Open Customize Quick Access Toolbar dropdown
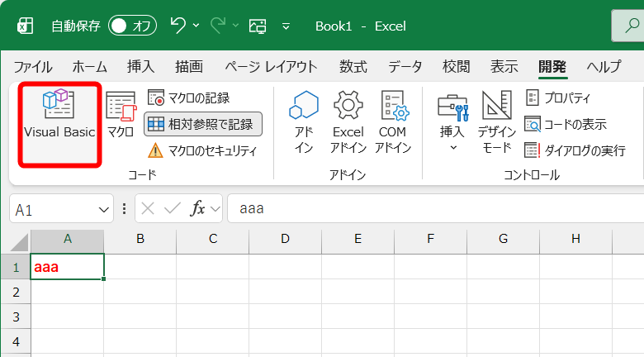The width and height of the screenshot is (644, 357). 286,26
